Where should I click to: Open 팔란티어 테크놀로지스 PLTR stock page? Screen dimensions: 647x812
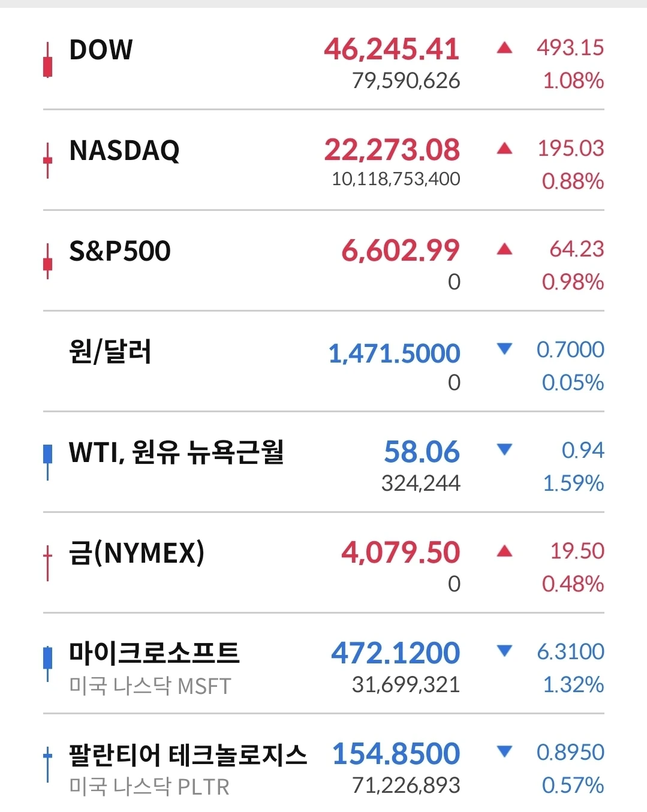pyautogui.click(x=324, y=764)
